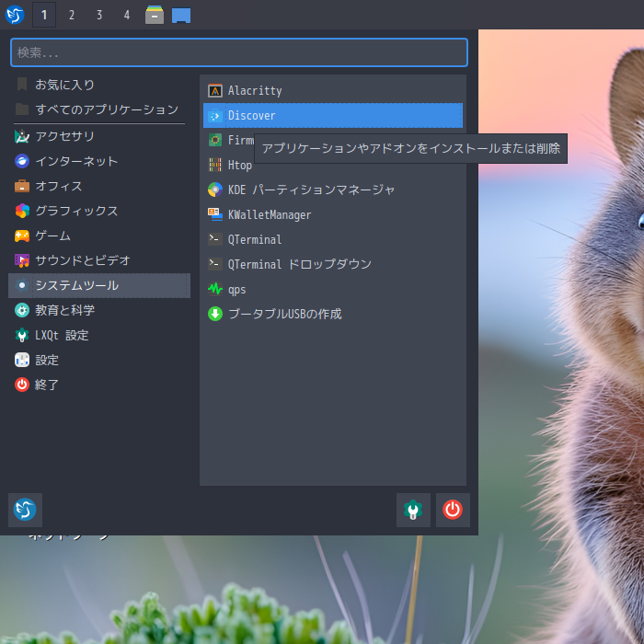Click the file manager icon in the top panel
The width and height of the screenshot is (644, 644).
[155, 15]
